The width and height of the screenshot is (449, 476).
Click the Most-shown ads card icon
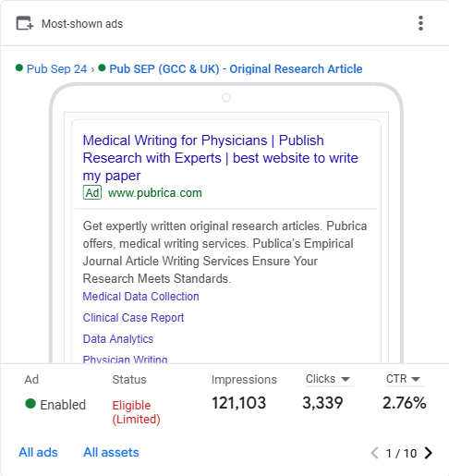click(25, 23)
